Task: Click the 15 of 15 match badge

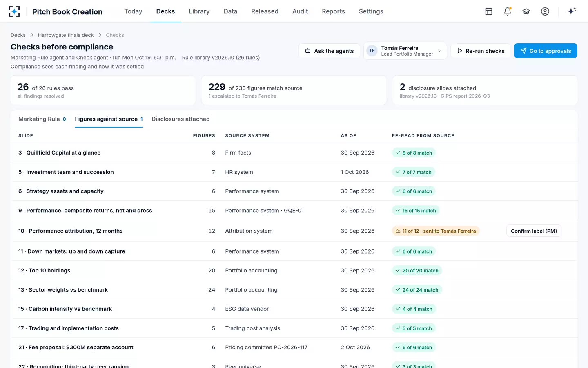Action: 416,211
